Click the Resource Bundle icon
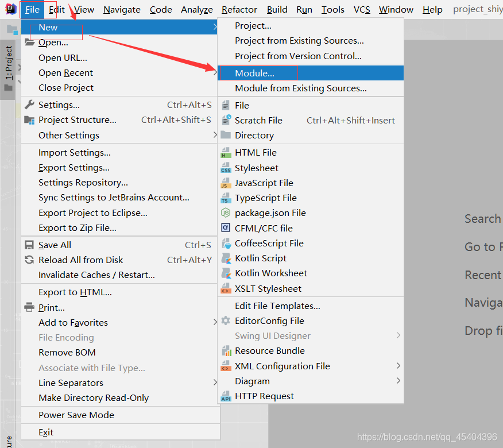 [226, 351]
